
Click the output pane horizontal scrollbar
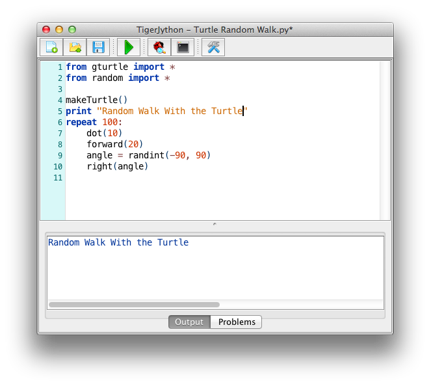click(134, 304)
